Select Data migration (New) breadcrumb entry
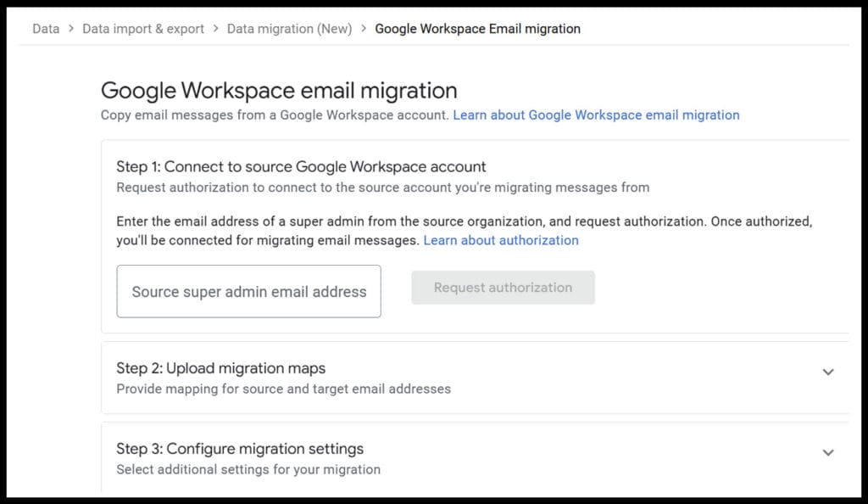The width and height of the screenshot is (868, 504). click(289, 28)
